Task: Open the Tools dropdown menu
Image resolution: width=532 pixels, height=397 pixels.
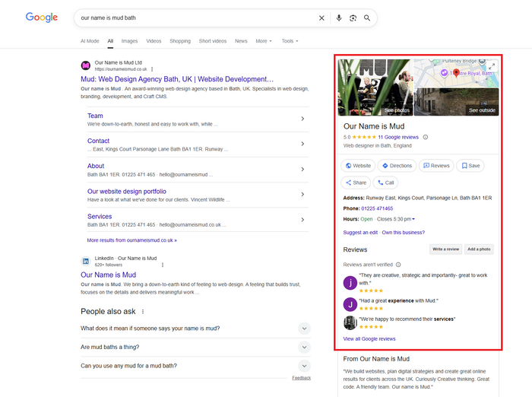Action: coord(290,41)
